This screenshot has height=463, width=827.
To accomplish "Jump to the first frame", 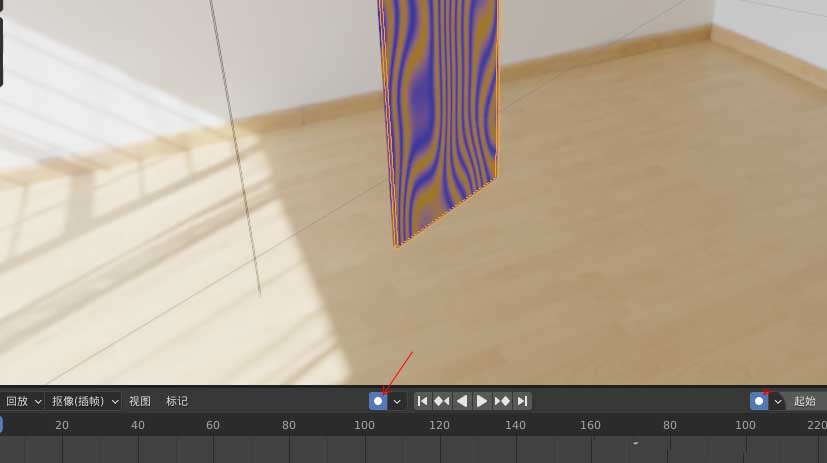I will click(422, 401).
